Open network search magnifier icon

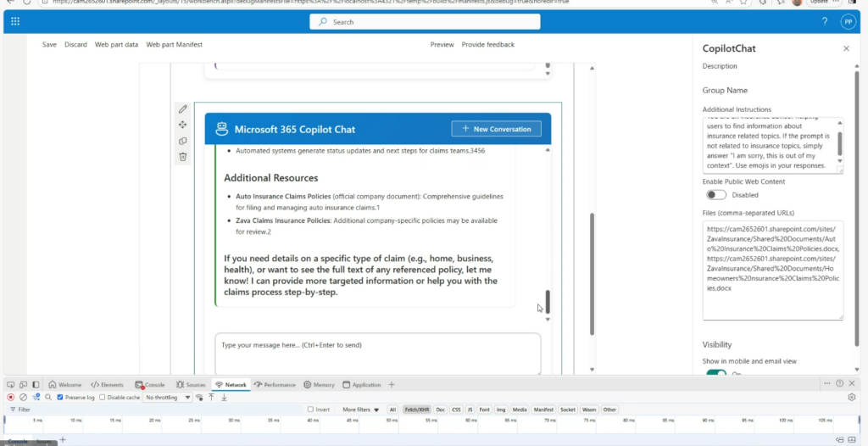coord(48,397)
